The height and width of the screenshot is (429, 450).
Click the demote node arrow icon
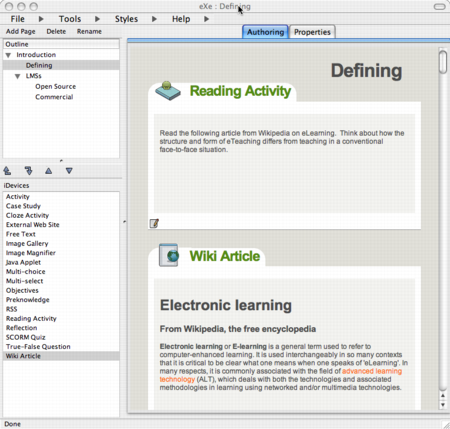click(x=29, y=171)
